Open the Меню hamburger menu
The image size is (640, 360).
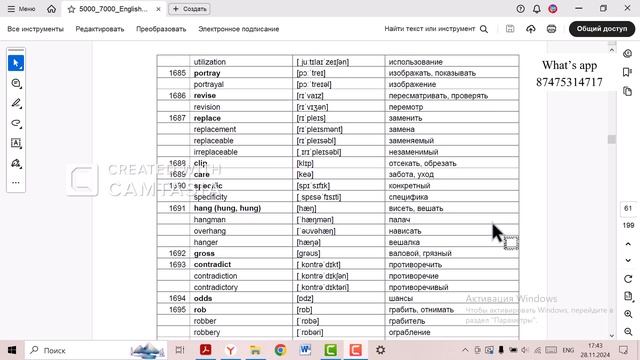click(21, 9)
